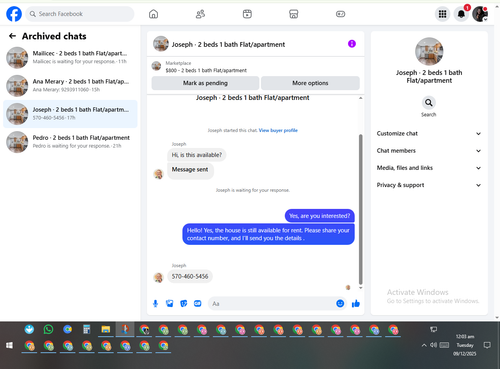Click Mark as pending button
The image size is (500, 369).
(205, 83)
